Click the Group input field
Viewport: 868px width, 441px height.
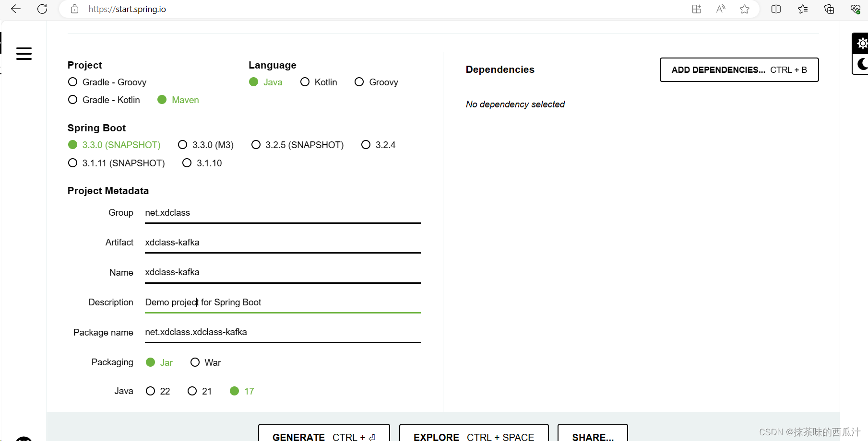[283, 213]
